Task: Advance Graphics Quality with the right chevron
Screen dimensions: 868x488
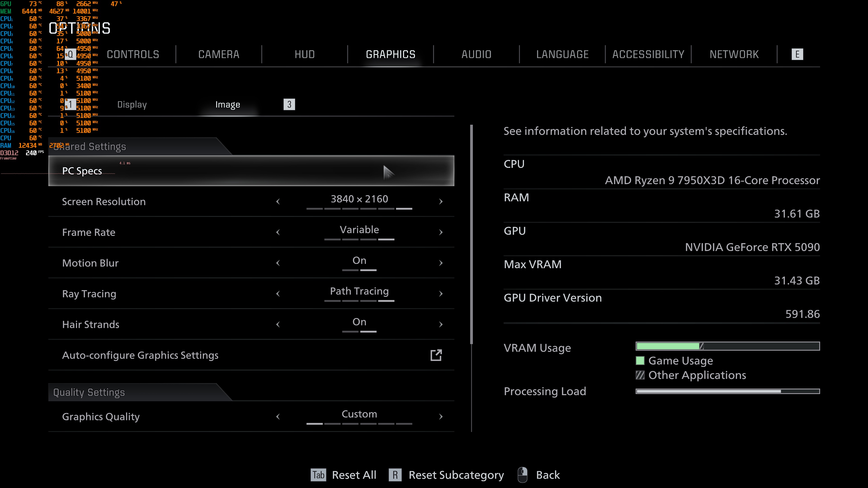Action: [441, 417]
